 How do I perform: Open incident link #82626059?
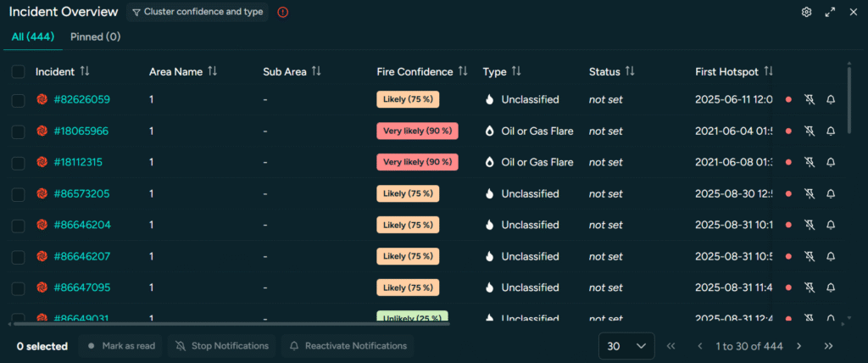pos(82,100)
